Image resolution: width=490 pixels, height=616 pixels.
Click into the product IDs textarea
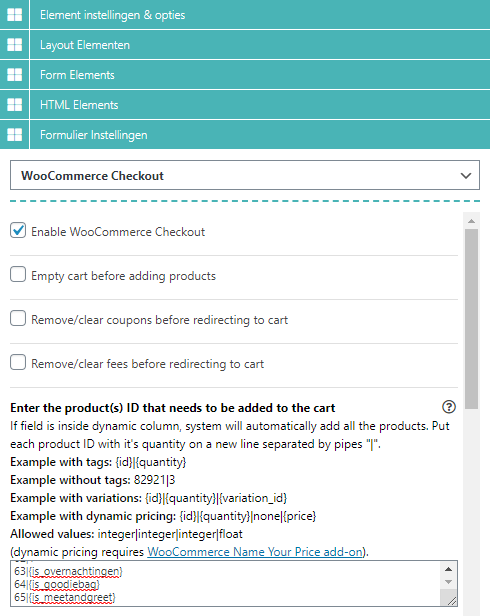[x=226, y=583]
